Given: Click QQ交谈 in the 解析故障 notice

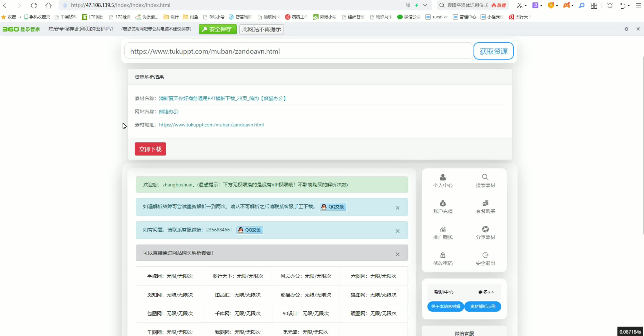Looking at the screenshot, I should click(x=333, y=207).
